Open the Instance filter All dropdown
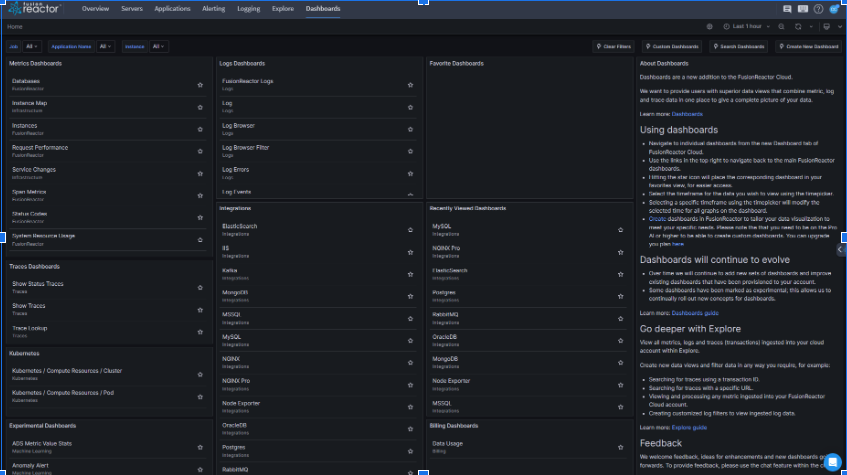The height and width of the screenshot is (475, 847). [158, 46]
